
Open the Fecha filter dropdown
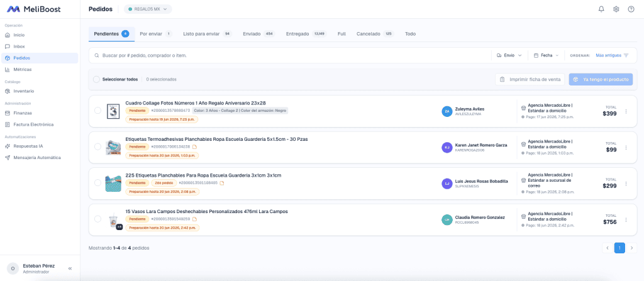pos(546,55)
